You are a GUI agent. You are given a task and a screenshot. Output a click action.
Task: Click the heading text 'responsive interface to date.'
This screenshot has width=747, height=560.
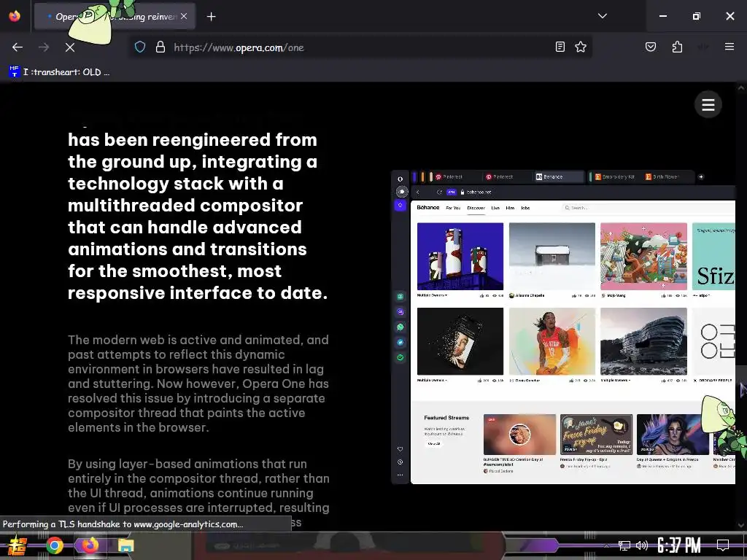coord(198,293)
